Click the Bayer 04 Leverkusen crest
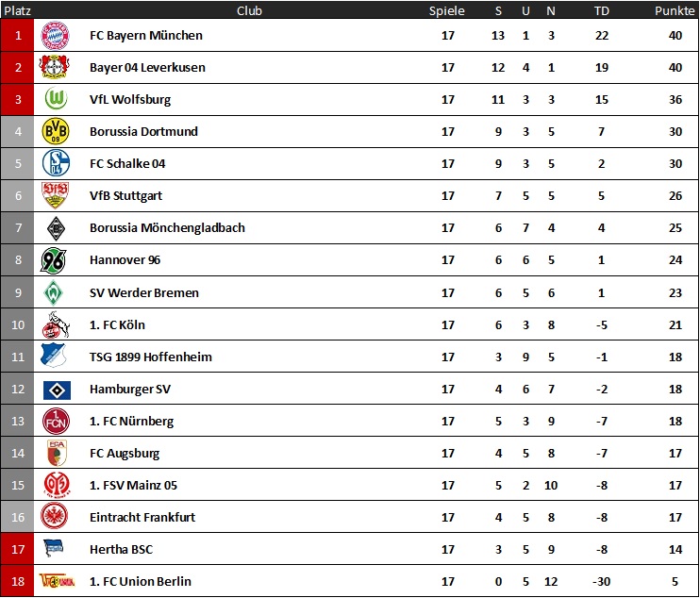This screenshot has width=700, height=598. pyautogui.click(x=56, y=68)
